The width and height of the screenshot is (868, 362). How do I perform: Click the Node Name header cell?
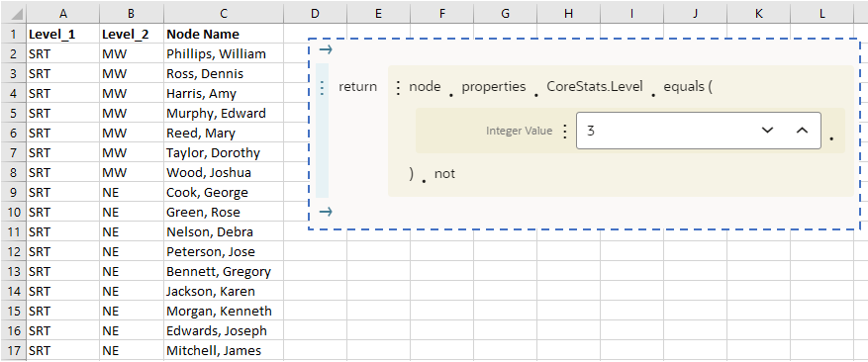224,35
